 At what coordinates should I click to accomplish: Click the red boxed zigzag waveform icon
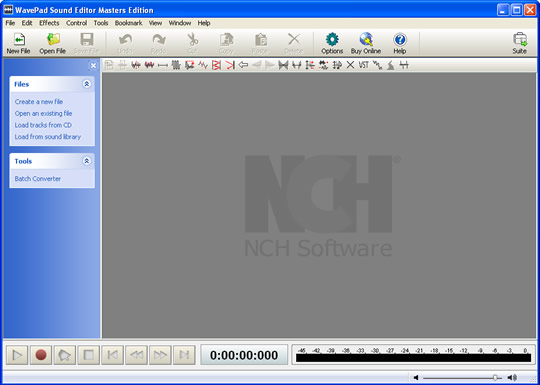pyautogui.click(x=216, y=65)
